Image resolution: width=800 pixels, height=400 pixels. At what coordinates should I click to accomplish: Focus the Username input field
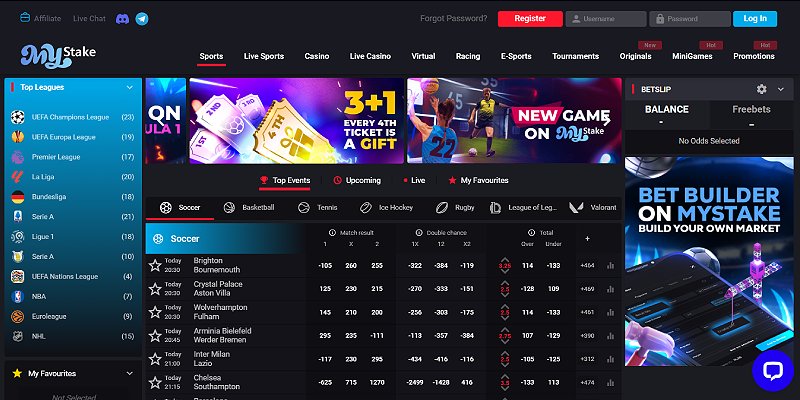click(x=606, y=19)
